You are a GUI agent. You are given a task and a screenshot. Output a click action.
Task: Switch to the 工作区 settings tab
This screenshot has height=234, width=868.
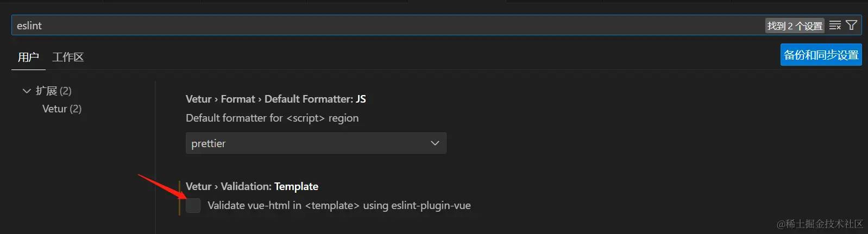[68, 57]
